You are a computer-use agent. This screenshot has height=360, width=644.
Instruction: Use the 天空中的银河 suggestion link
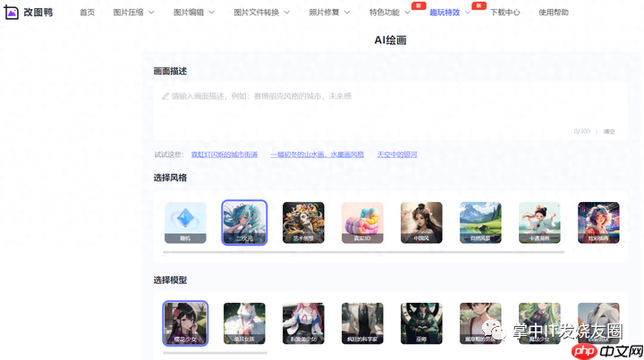[x=397, y=155]
